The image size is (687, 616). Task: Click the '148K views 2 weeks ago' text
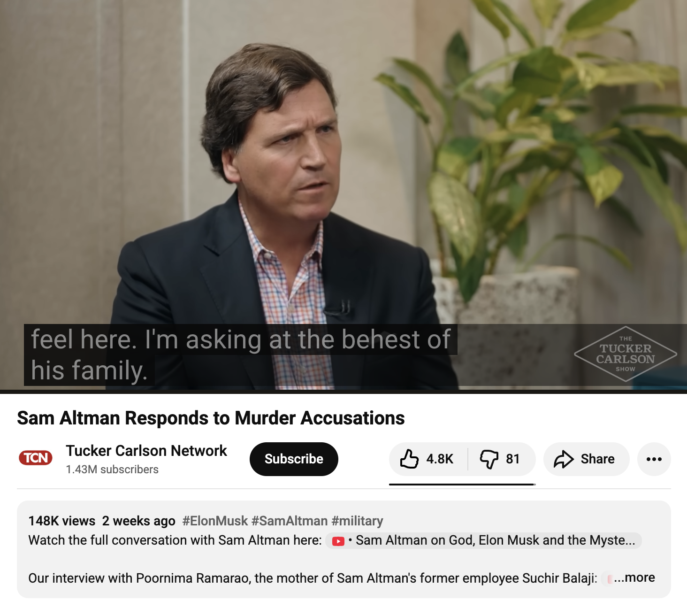point(102,521)
